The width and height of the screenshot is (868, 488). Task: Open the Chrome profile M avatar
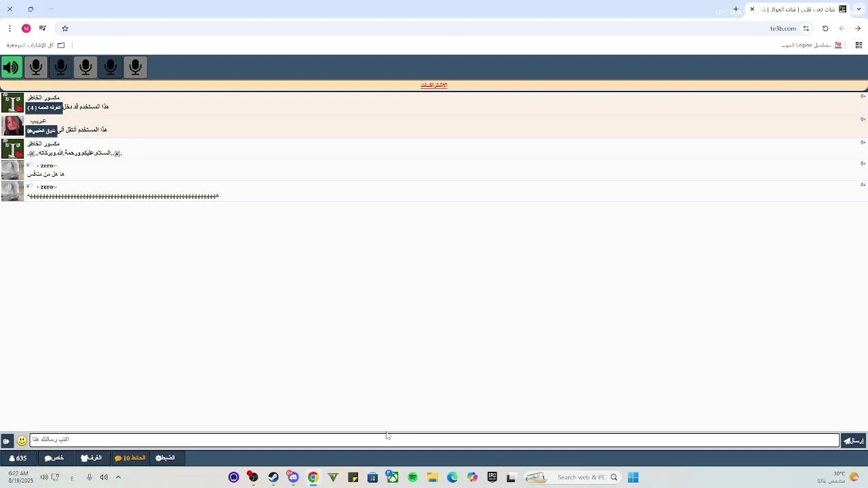pyautogui.click(x=26, y=28)
